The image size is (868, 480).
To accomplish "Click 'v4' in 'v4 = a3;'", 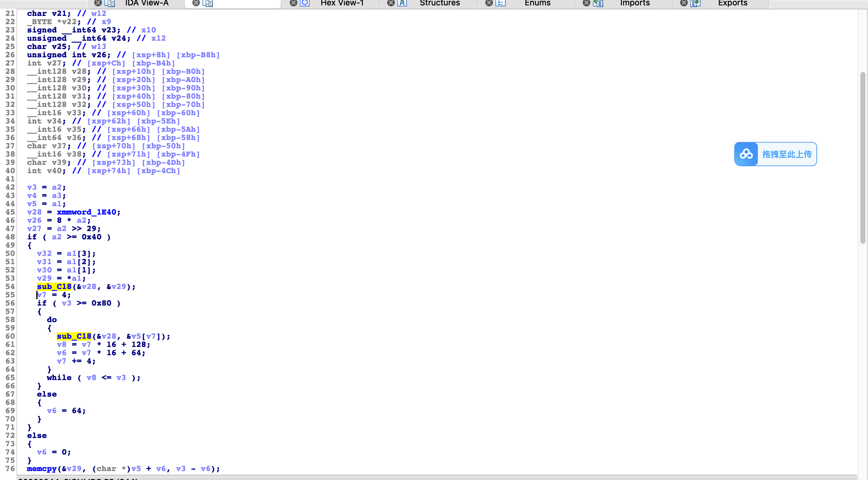I will tap(32, 195).
